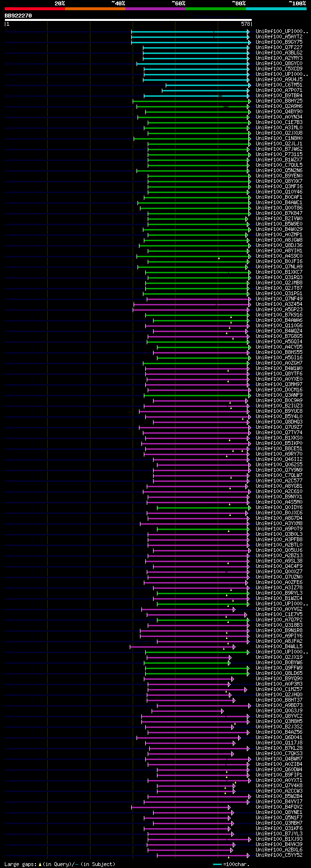The image size is (311, 868).
Task: Select the UniRef100_Q4BY90 label
Action: click(279, 112)
